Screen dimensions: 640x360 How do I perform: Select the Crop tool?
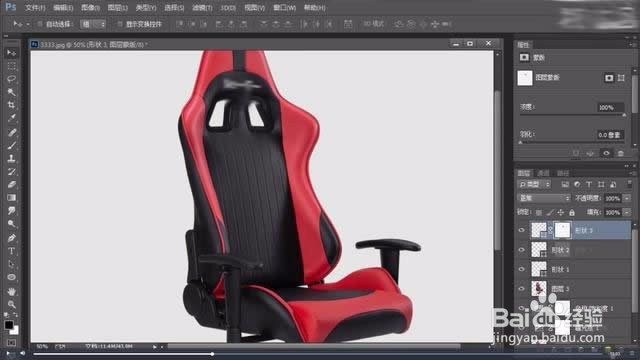click(x=11, y=105)
